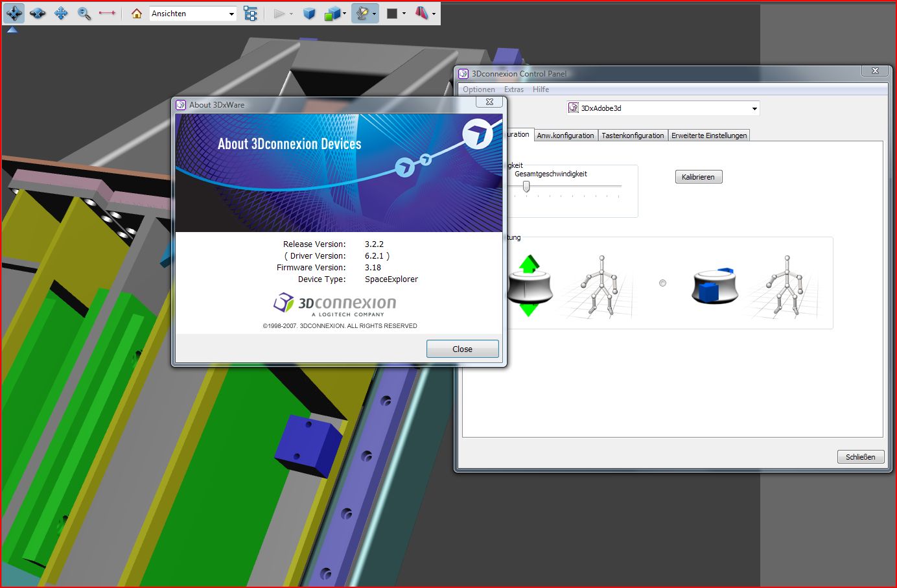Open the Model Render Mode dropdown arrow

click(x=344, y=14)
